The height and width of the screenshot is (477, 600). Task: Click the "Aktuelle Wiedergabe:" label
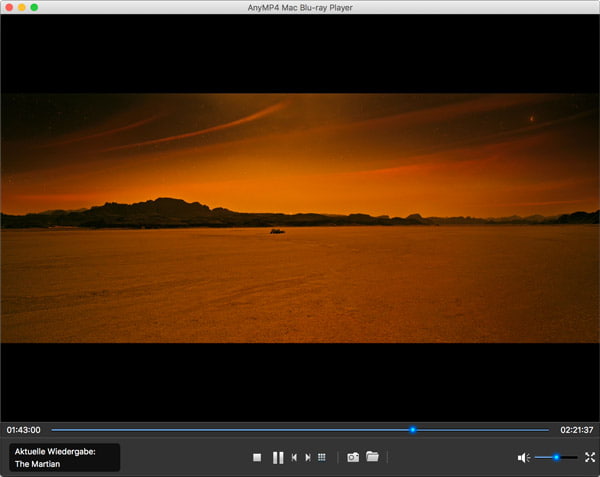click(55, 451)
